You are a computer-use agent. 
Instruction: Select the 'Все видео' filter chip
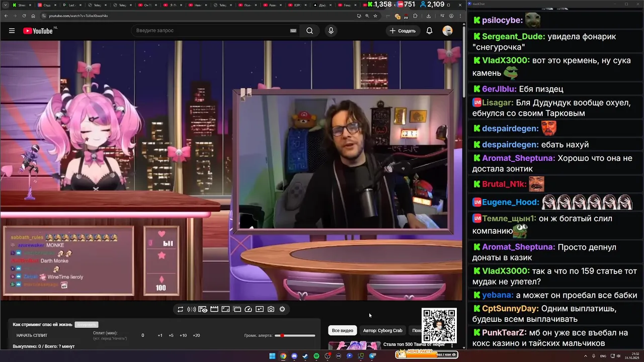click(x=343, y=330)
